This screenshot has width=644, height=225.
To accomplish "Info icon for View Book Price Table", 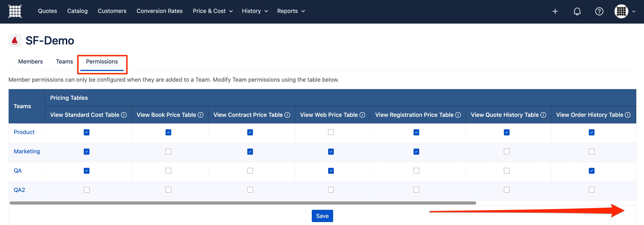I will tap(201, 115).
